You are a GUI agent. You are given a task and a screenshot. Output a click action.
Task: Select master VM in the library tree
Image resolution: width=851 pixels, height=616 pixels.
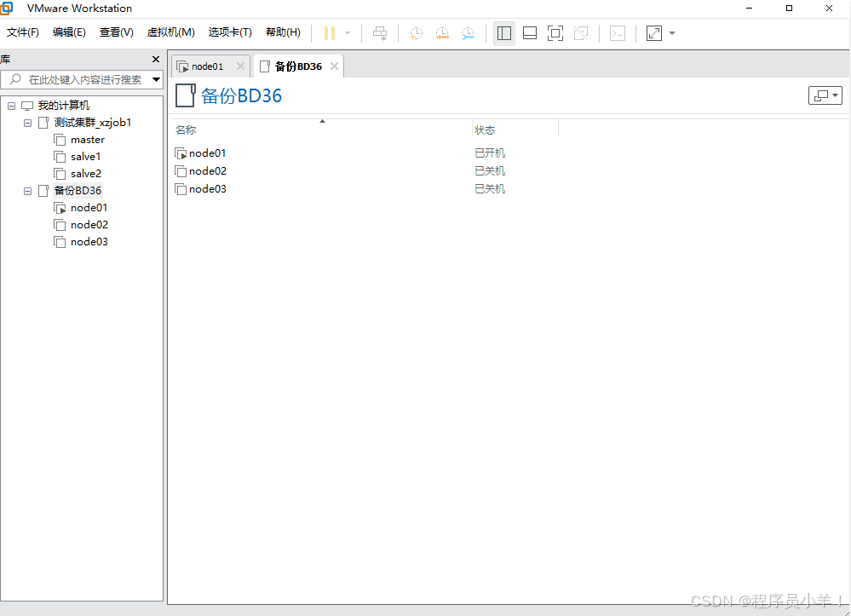pyautogui.click(x=88, y=140)
